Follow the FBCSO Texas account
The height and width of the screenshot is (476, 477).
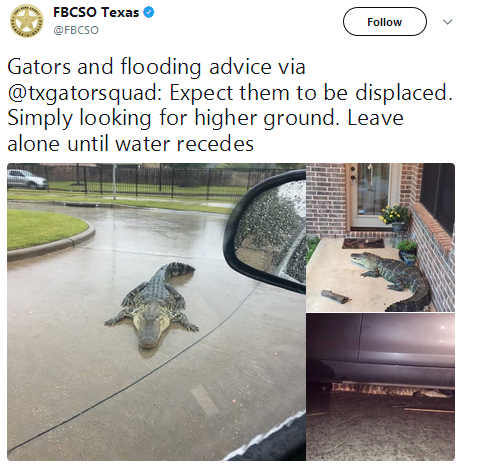[x=385, y=22]
